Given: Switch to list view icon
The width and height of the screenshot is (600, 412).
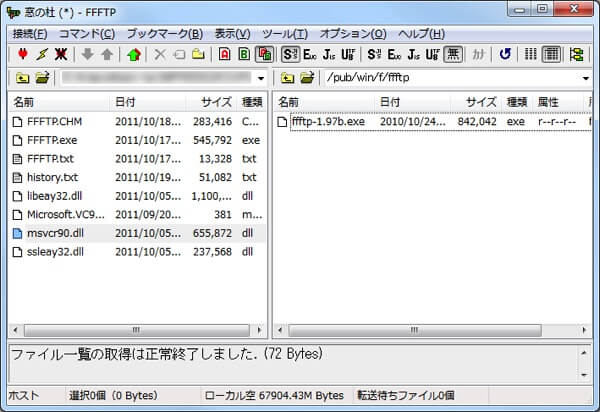Looking at the screenshot, I should 530,54.
